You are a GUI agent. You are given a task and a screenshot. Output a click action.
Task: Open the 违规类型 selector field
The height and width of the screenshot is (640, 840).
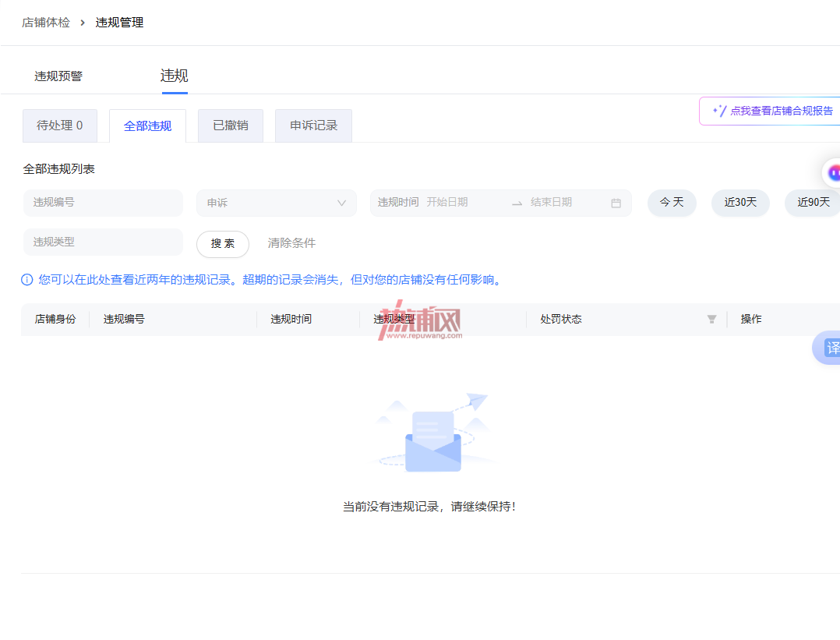[x=104, y=242]
